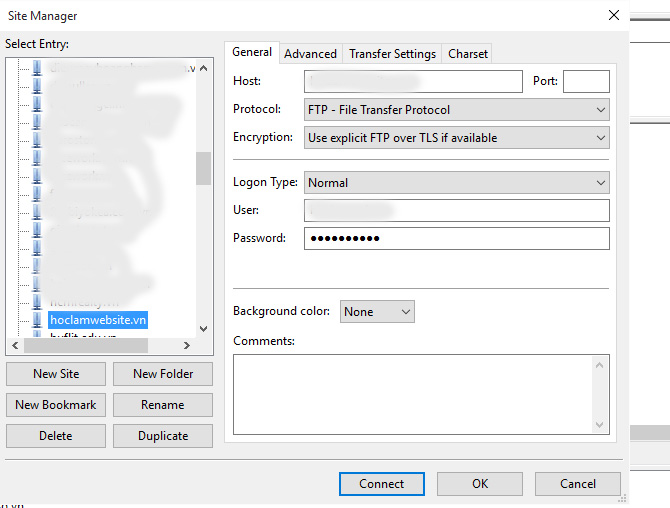Image resolution: width=670 pixels, height=508 pixels.
Task: Open the Logon Type dropdown
Action: tap(456, 183)
